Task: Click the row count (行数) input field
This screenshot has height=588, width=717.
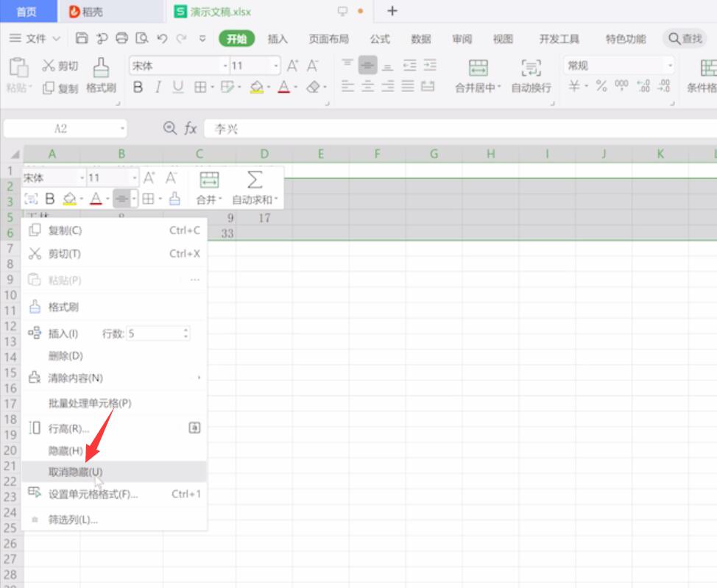Action: click(x=158, y=333)
